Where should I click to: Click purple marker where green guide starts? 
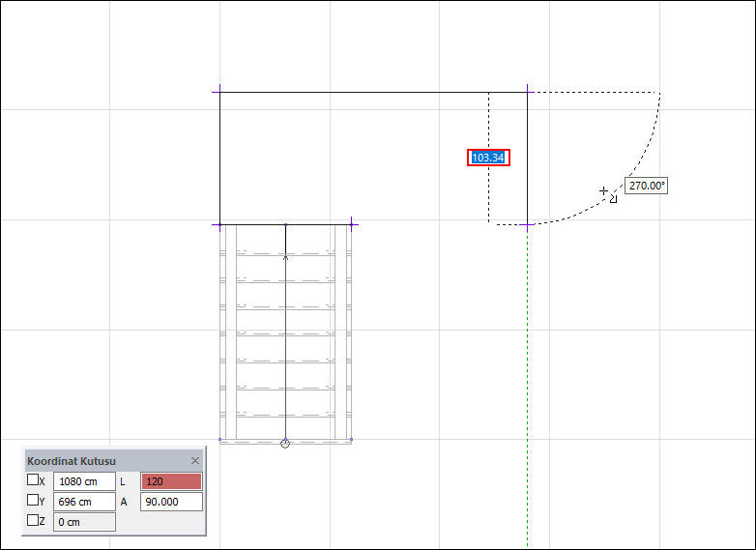pos(528,224)
